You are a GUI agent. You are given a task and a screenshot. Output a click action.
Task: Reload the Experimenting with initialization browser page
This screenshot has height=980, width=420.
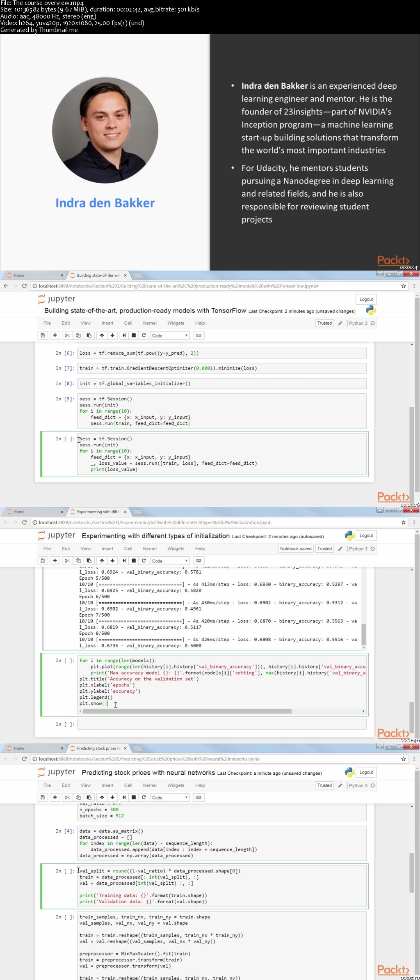click(24, 522)
